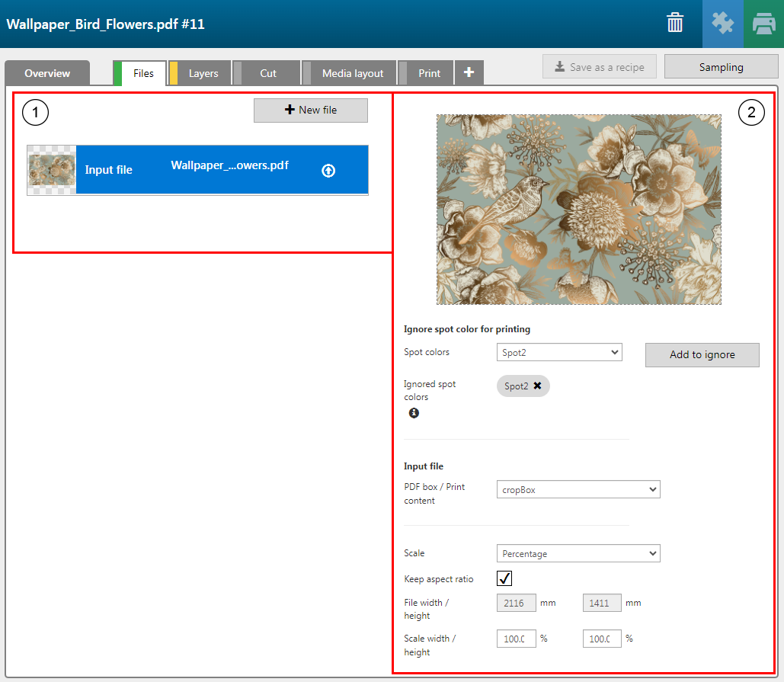The height and width of the screenshot is (682, 784).
Task: Click the Scale width percentage field
Action: [516, 639]
